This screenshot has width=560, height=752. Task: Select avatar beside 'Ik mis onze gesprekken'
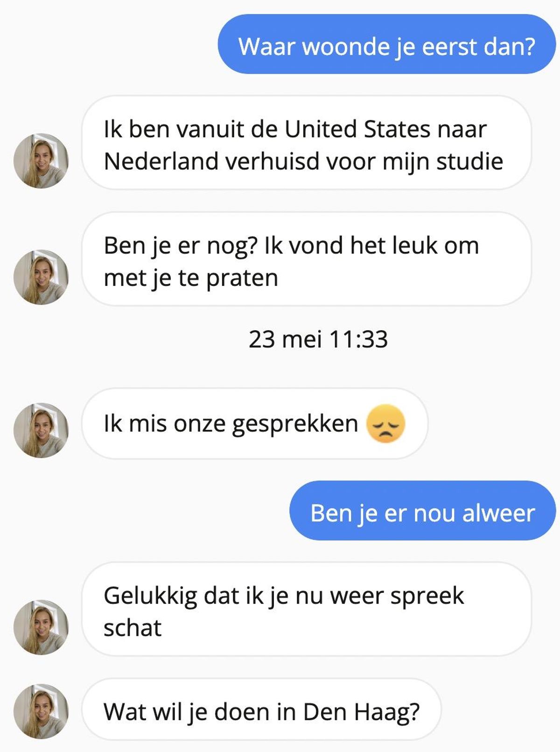(41, 430)
